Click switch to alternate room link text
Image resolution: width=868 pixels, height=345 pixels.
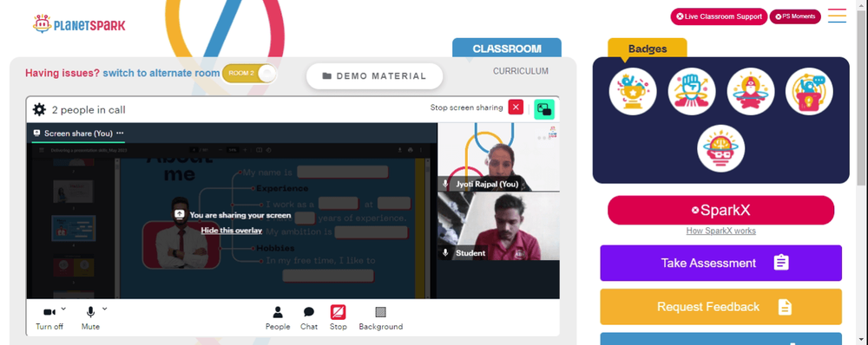(x=161, y=73)
